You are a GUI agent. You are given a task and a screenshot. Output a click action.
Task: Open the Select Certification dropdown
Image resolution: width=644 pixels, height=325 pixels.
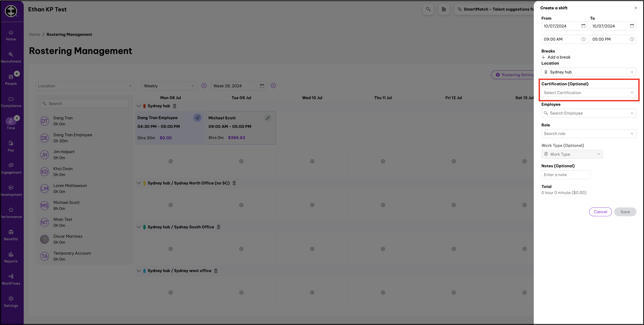[x=588, y=93]
